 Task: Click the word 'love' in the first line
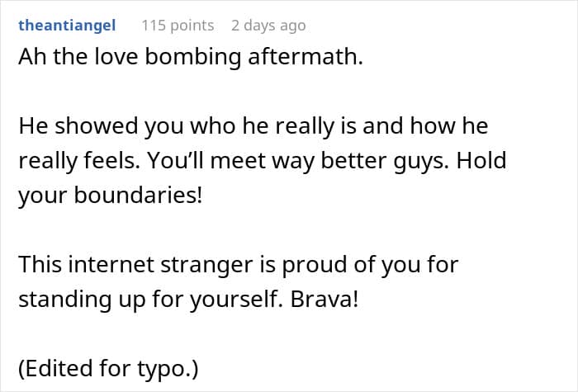tap(116, 57)
